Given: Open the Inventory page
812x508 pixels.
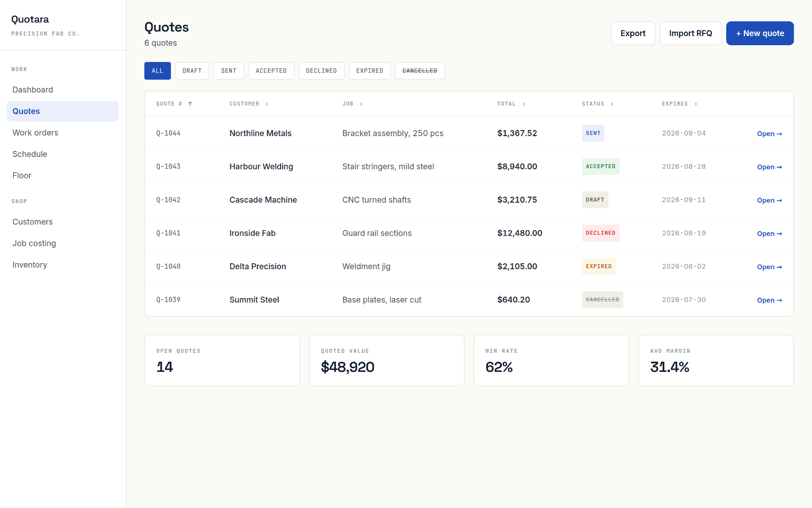Looking at the screenshot, I should pyautogui.click(x=63, y=265).
